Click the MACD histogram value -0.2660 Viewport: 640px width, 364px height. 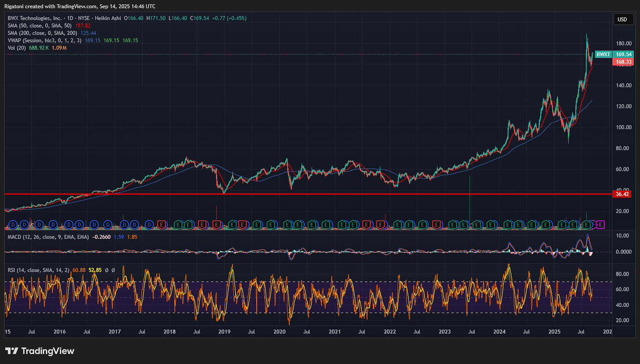pos(102,237)
